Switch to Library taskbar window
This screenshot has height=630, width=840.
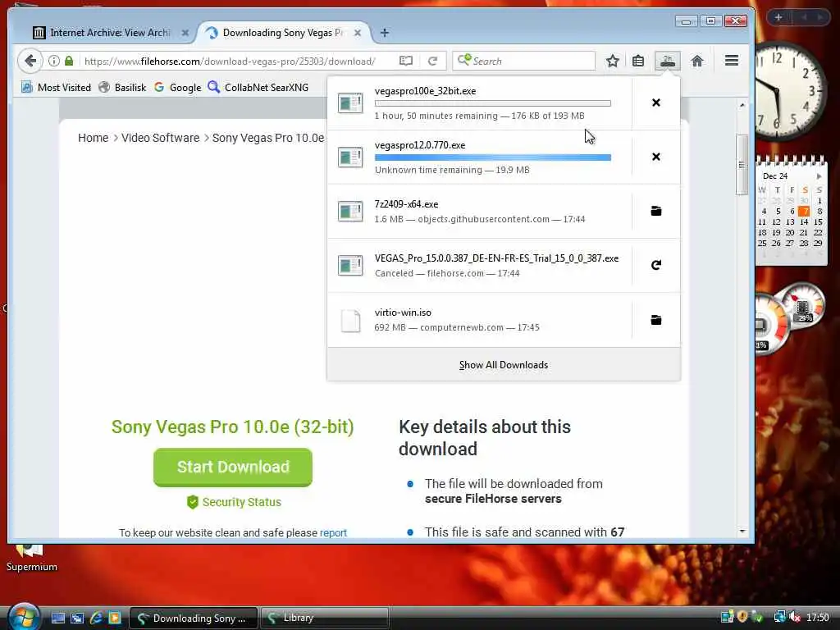324,618
